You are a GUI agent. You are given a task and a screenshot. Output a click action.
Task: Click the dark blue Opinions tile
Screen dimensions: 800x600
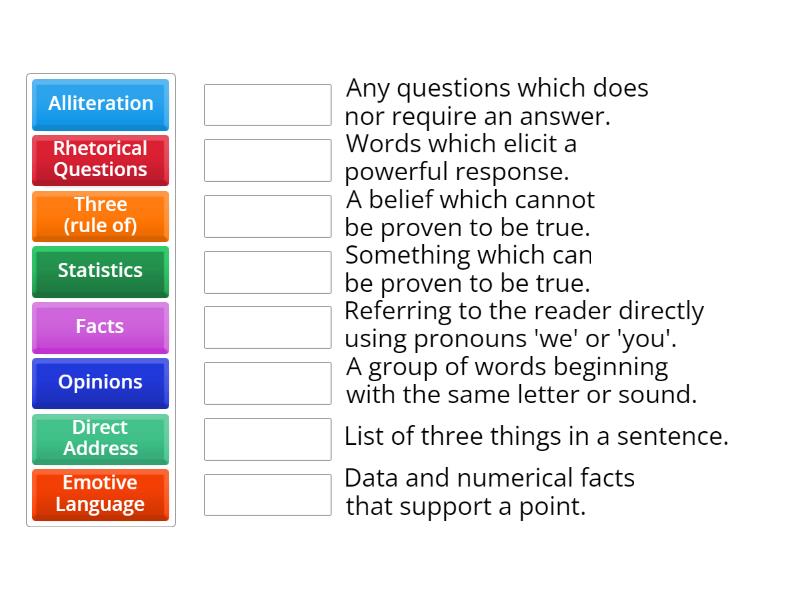100,382
